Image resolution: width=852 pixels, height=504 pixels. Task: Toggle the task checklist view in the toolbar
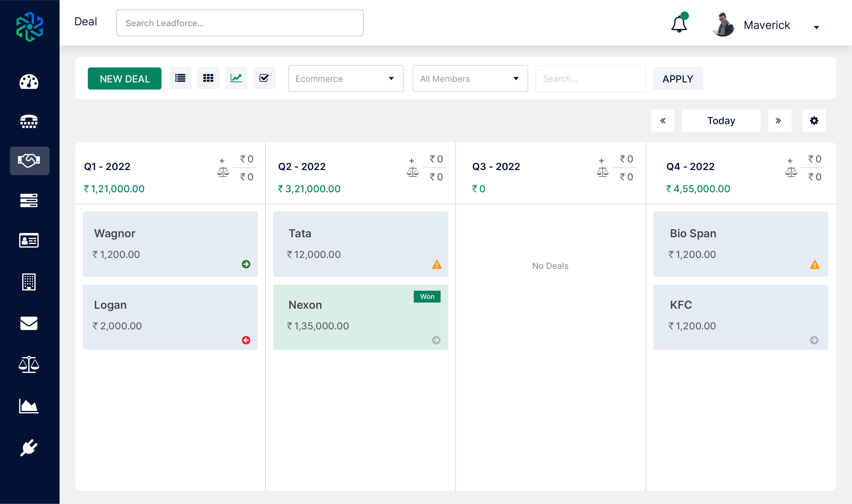(x=264, y=78)
